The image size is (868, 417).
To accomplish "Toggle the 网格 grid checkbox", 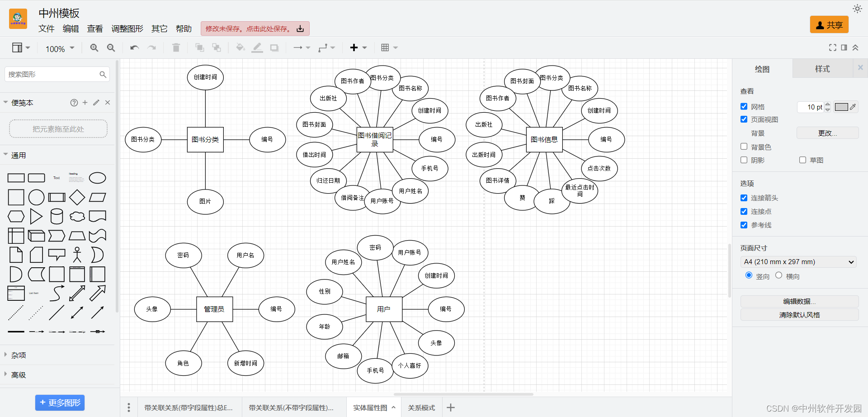I will coord(744,106).
